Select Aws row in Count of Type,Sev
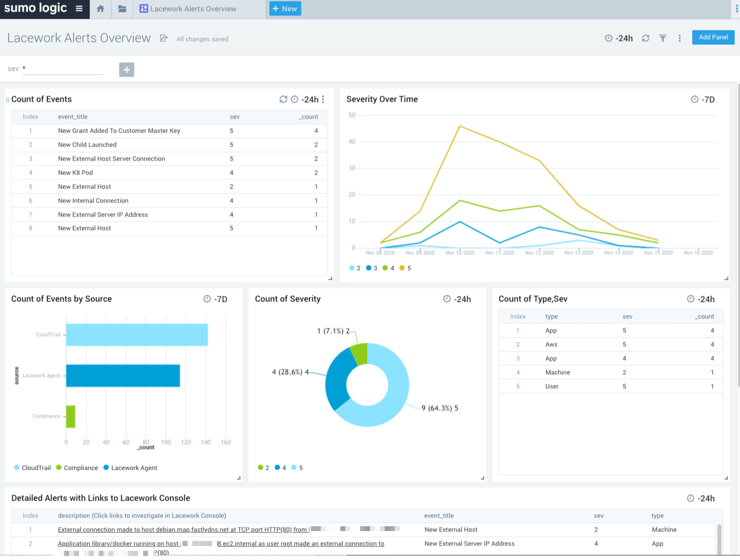This screenshot has width=740, height=560. point(611,344)
